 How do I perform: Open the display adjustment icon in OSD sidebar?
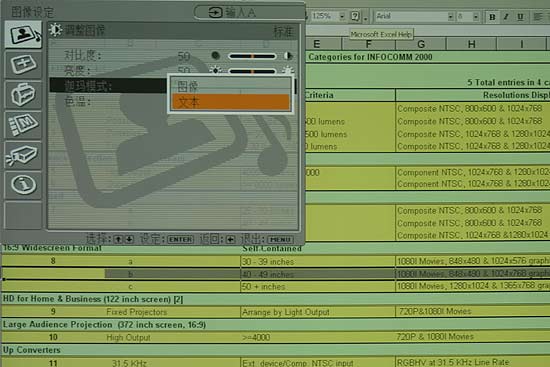[23, 65]
